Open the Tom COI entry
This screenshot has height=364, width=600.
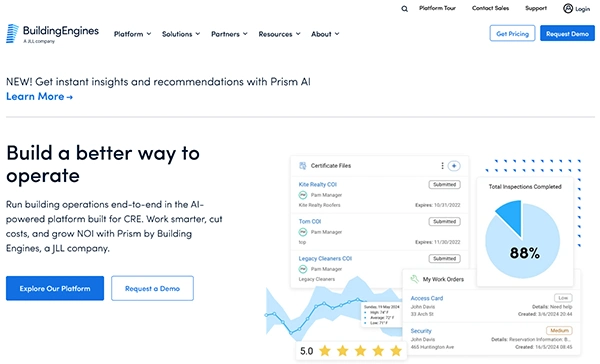[x=310, y=221]
